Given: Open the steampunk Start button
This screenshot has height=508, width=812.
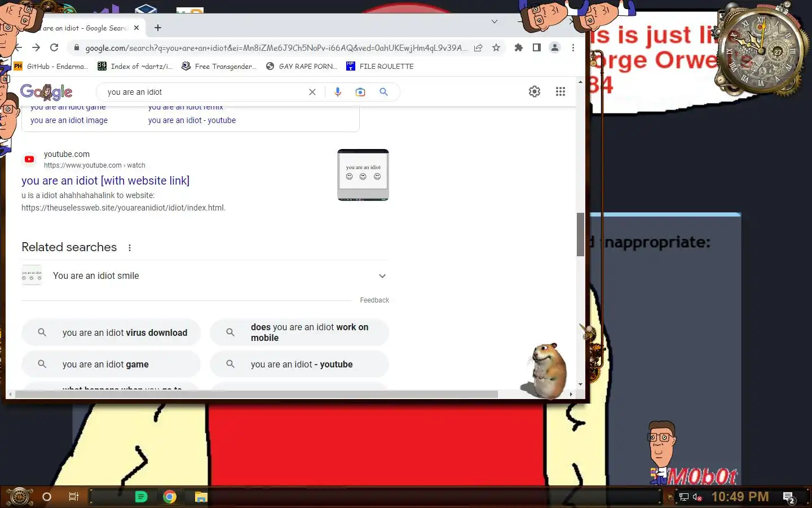Looking at the screenshot, I should [19, 497].
